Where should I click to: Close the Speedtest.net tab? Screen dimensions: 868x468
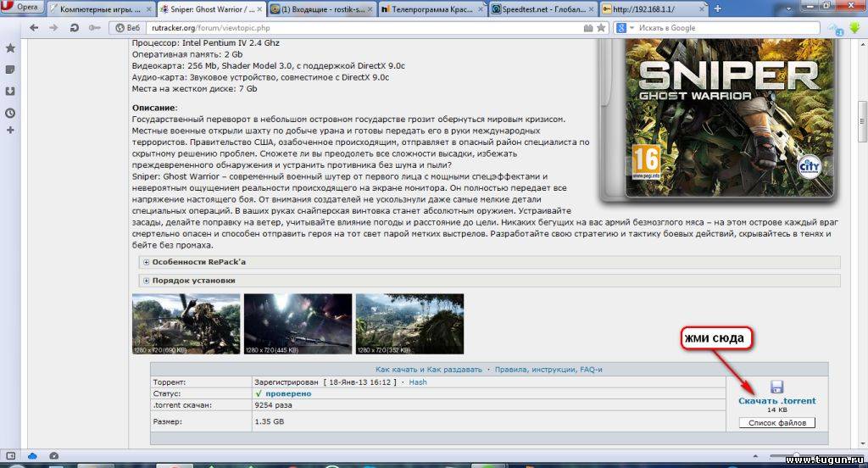592,9
